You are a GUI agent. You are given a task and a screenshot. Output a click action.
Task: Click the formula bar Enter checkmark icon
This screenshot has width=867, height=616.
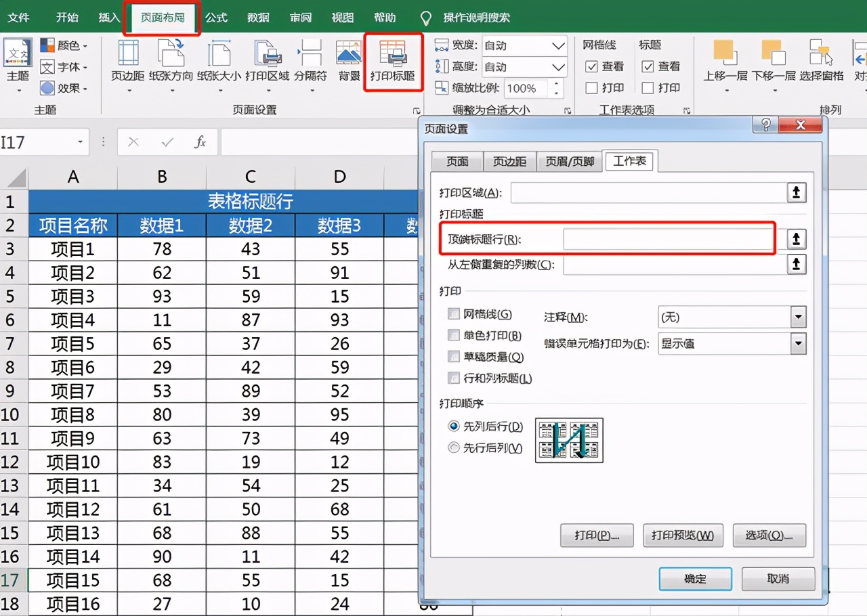[x=167, y=142]
